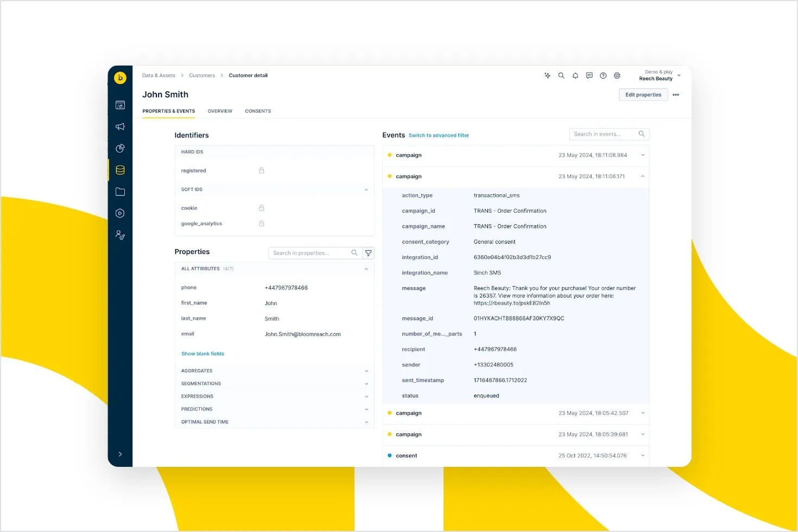Toggle the lock beside the cookie identifier

(x=261, y=208)
